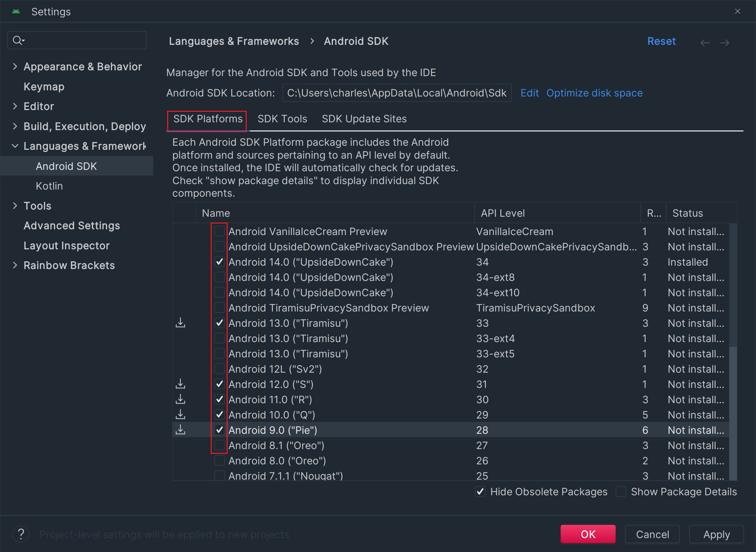Click the back navigation arrow icon
756x552 pixels.
pos(705,42)
